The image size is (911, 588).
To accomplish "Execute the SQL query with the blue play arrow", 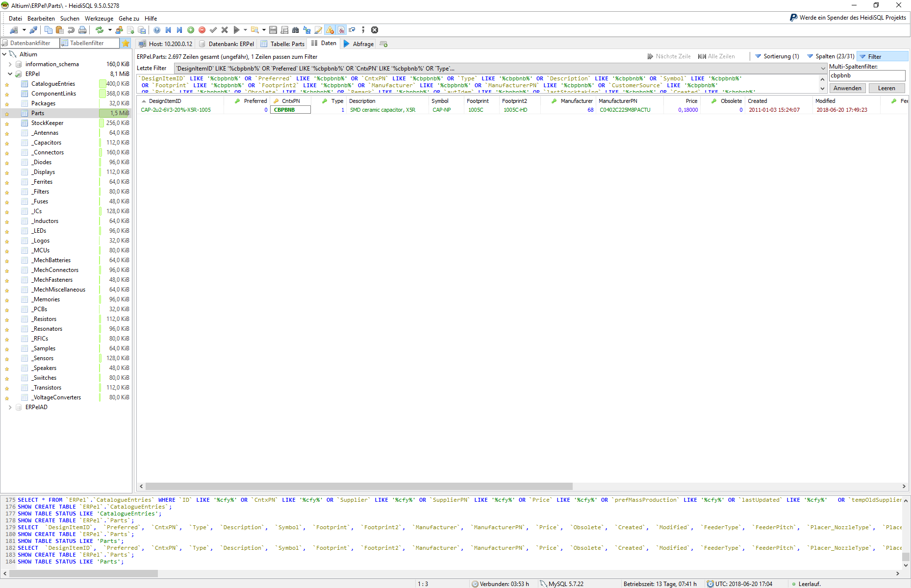I will pyautogui.click(x=236, y=30).
